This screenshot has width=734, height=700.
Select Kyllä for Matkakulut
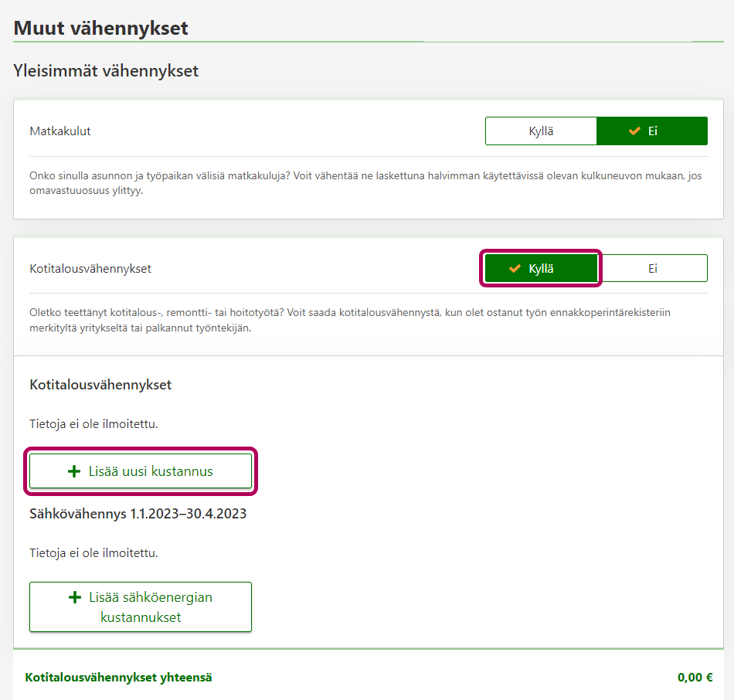tap(541, 131)
